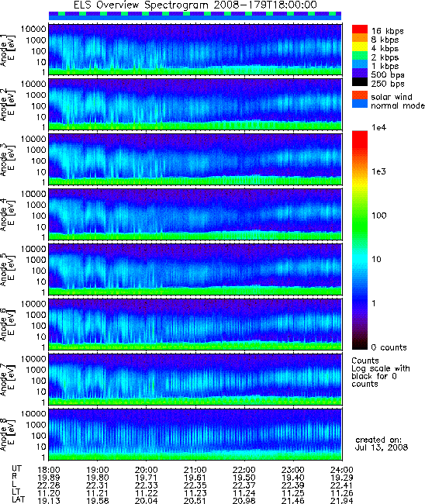425x504 pixels.
Task: Click the 'LAT' row header label
Action: pos(18,500)
